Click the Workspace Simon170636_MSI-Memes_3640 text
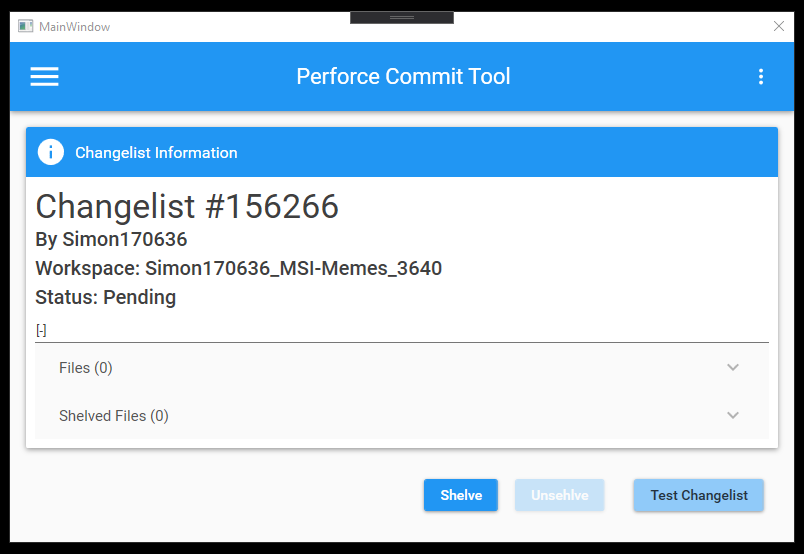804x554 pixels. tap(238, 268)
